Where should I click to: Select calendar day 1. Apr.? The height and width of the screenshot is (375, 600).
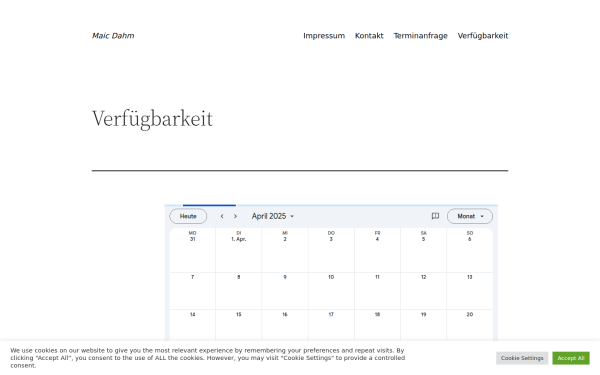coord(239,239)
